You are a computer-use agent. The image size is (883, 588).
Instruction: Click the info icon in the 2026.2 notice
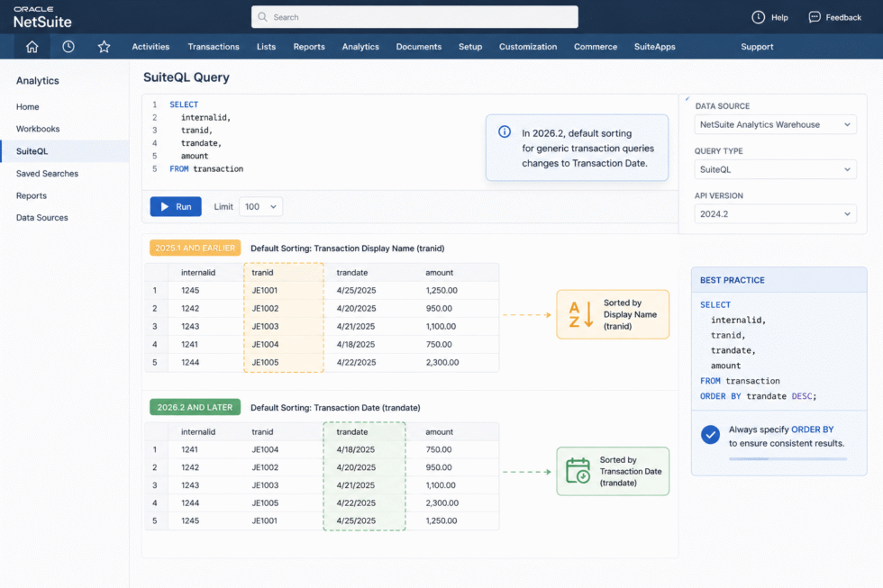pos(505,131)
